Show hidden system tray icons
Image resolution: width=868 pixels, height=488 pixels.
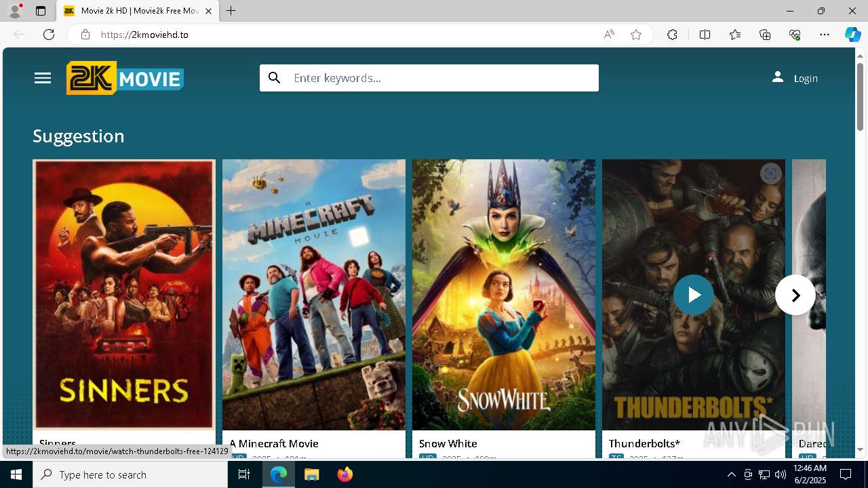pos(731,474)
